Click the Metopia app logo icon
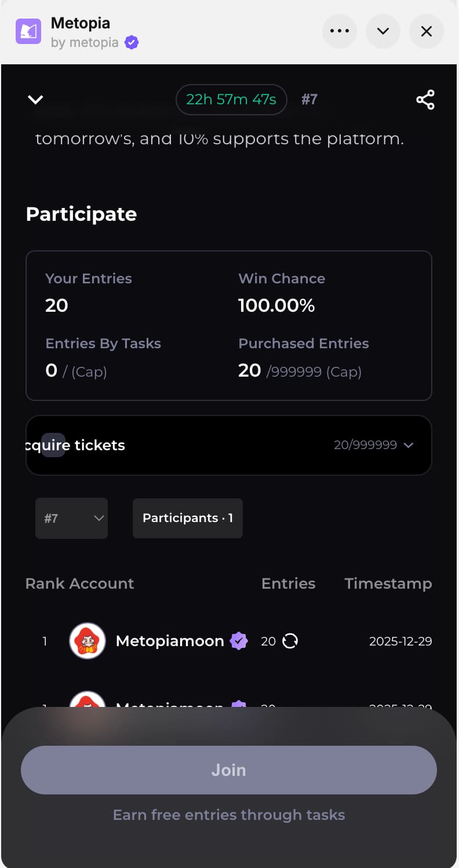Screen dimensions: 459x868 click(28, 32)
